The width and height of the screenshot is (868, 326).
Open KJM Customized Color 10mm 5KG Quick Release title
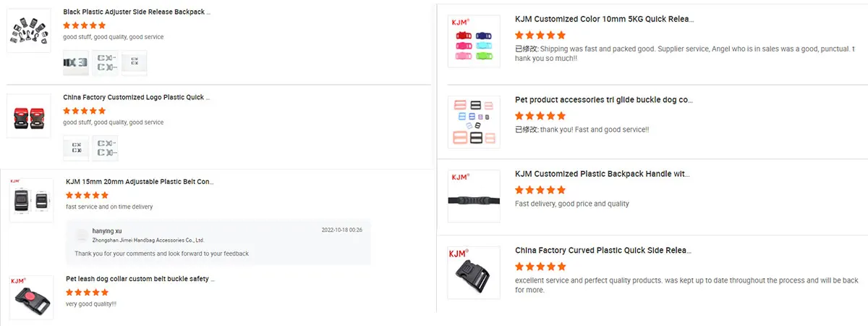(605, 20)
